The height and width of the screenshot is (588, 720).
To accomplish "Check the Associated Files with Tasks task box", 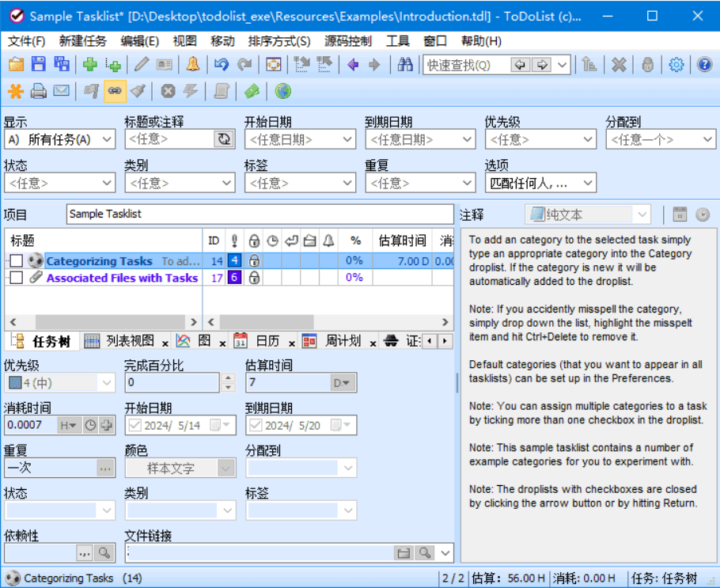I will tap(13, 278).
